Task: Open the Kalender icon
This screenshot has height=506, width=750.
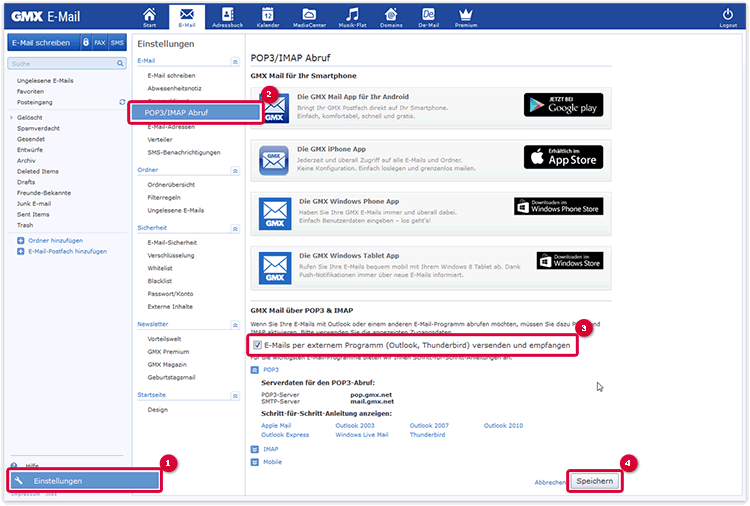Action: point(268,17)
